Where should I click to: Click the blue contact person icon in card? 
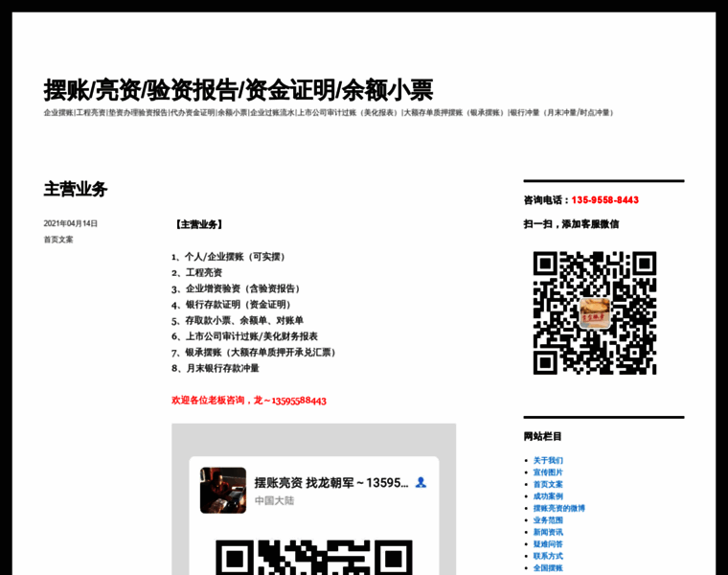(x=421, y=482)
